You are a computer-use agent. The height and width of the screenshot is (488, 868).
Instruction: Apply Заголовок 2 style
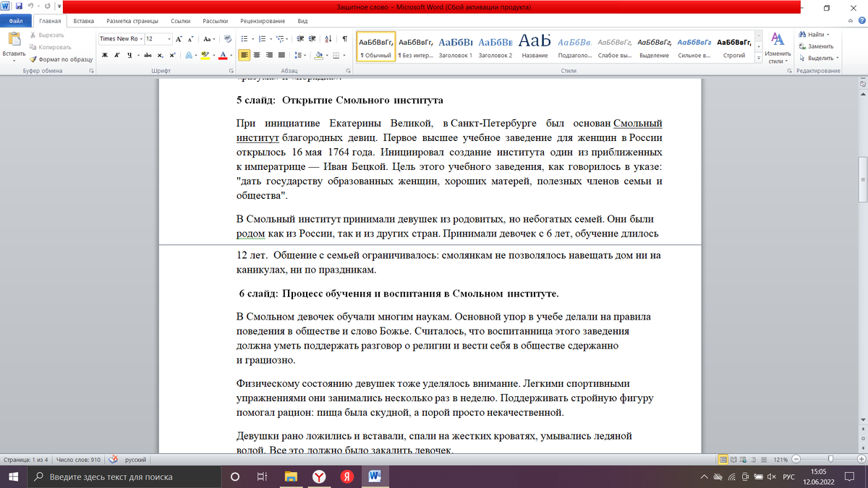[495, 46]
